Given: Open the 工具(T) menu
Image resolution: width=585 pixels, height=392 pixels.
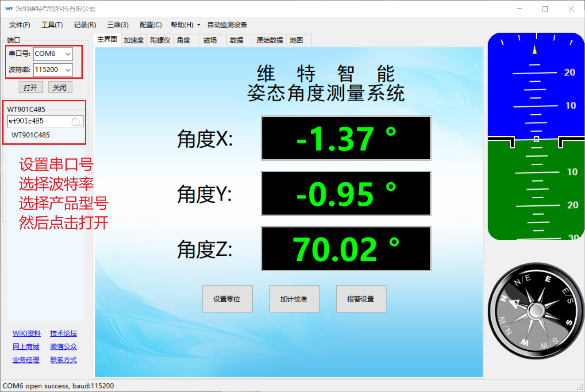Looking at the screenshot, I should click(x=52, y=25).
